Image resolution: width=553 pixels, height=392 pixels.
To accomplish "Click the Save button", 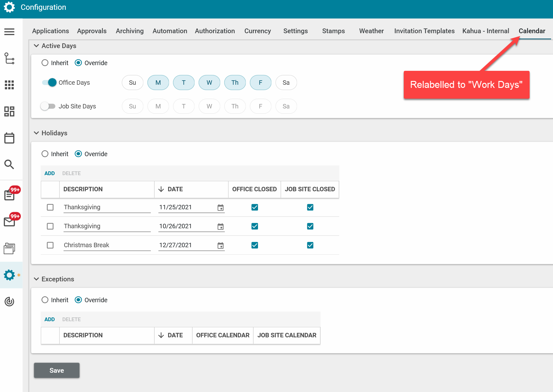I will [x=57, y=370].
